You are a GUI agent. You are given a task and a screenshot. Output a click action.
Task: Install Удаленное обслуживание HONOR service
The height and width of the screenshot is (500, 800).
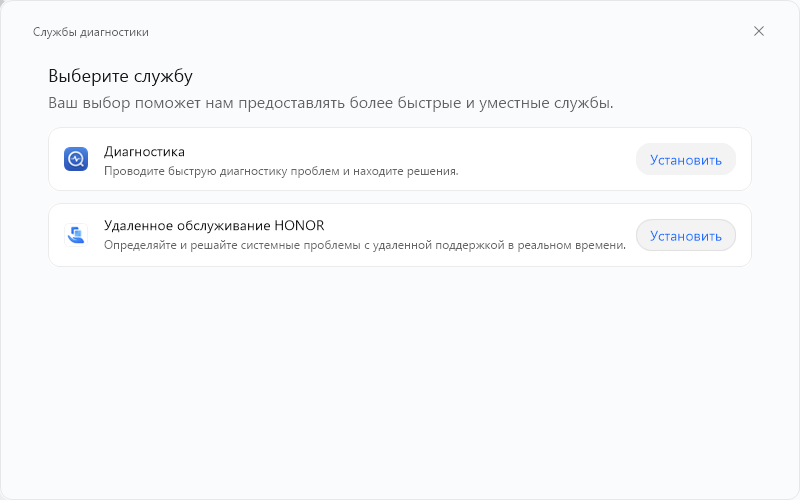click(685, 236)
